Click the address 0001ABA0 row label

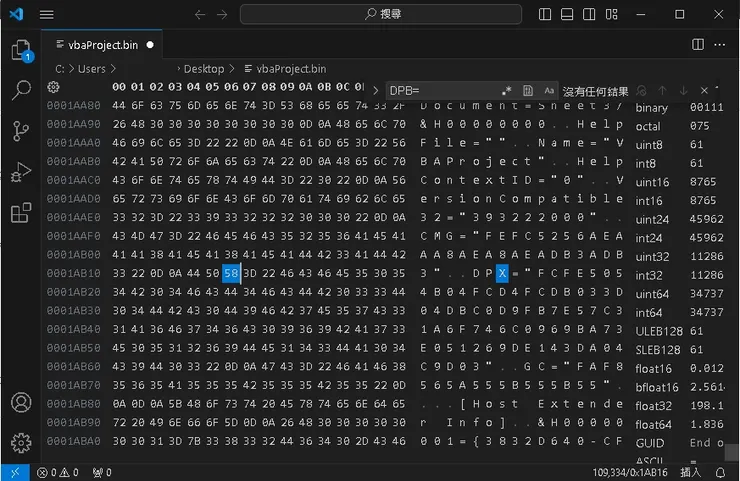point(74,441)
